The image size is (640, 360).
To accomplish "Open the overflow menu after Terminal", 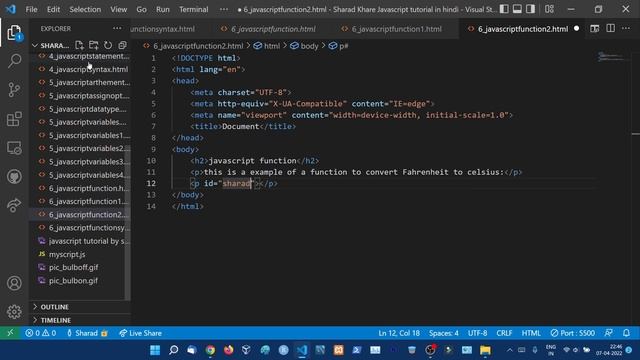I will [224, 9].
